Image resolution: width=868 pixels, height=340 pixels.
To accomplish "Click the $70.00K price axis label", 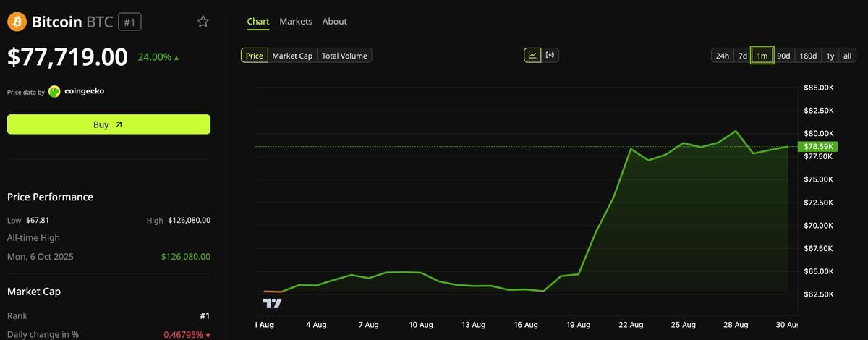I will [819, 226].
